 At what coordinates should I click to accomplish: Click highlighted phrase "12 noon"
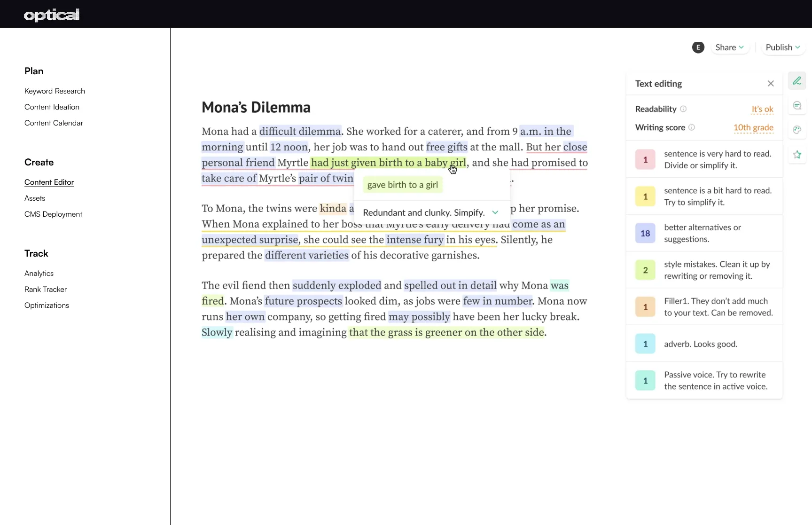click(x=289, y=147)
